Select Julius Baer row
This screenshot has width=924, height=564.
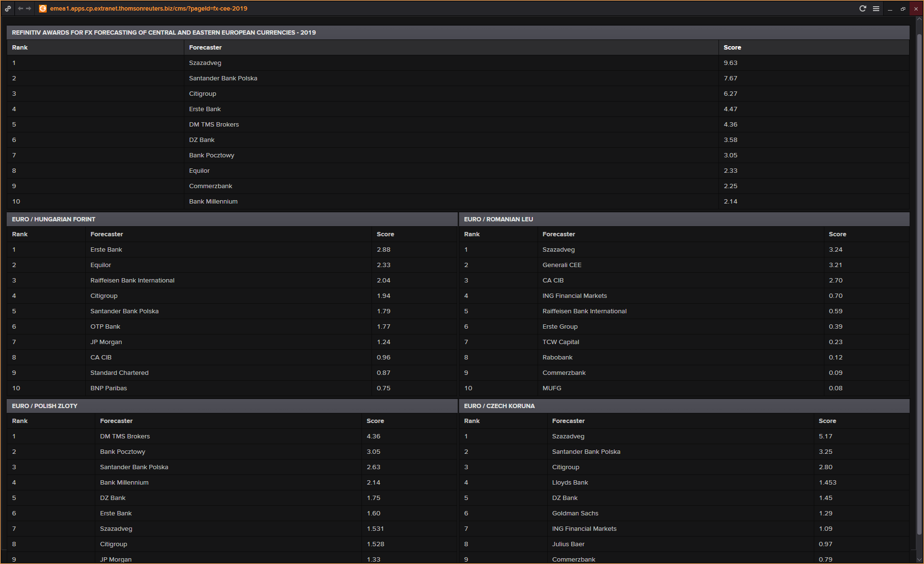click(684, 544)
